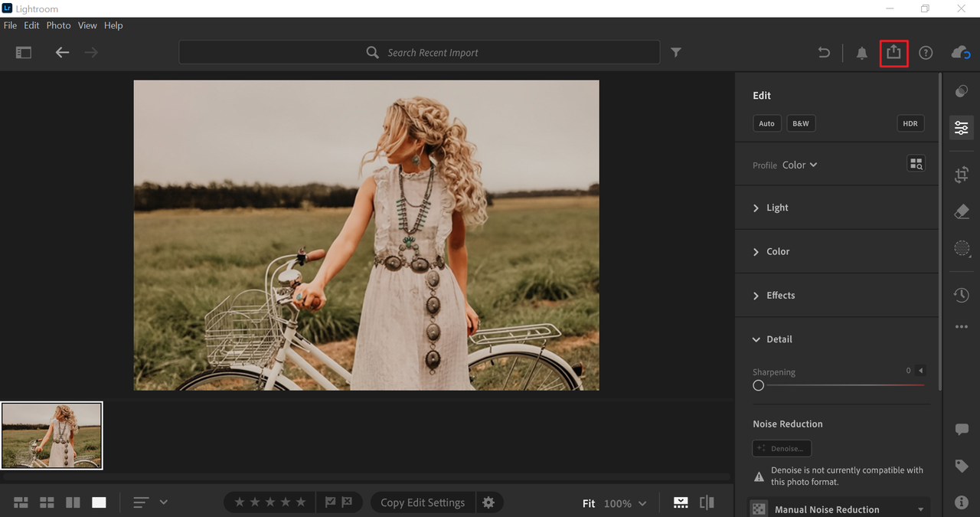Click the Share export icon
Screen dimensions: 980x517
tap(893, 53)
